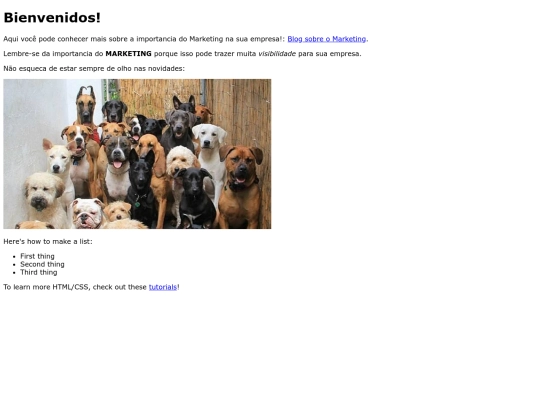Image resolution: width=540 pixels, height=405 pixels.
Task: Click the dogs group photo
Action: click(x=137, y=154)
